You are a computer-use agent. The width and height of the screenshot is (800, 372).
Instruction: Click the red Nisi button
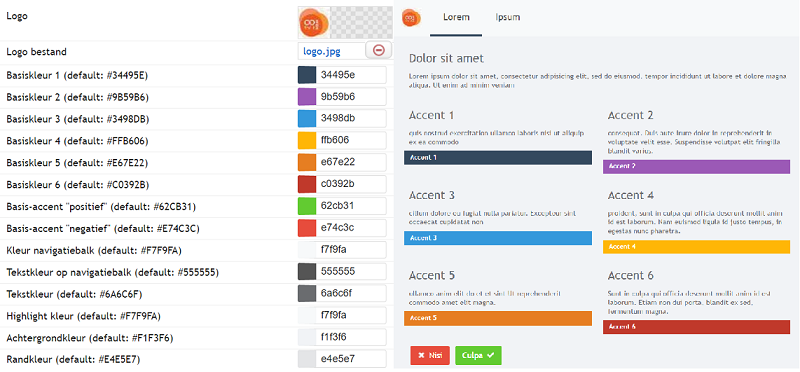tap(430, 356)
